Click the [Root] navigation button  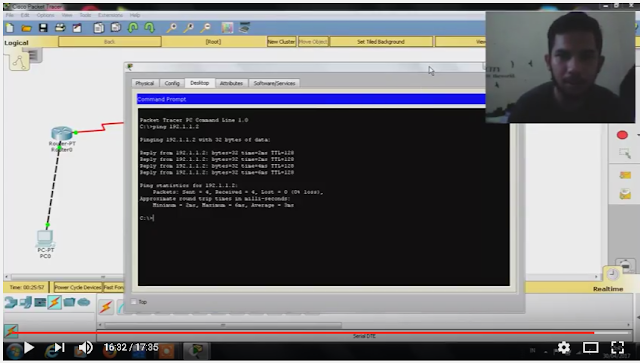(213, 42)
